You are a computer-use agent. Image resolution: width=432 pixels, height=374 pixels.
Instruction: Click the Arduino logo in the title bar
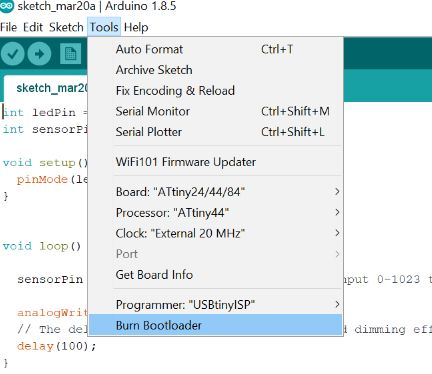(x=7, y=6)
